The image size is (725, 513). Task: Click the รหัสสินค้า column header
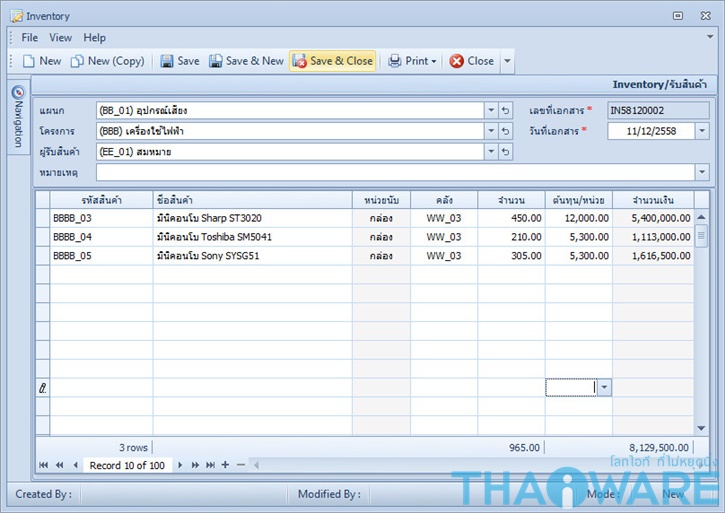click(x=101, y=200)
